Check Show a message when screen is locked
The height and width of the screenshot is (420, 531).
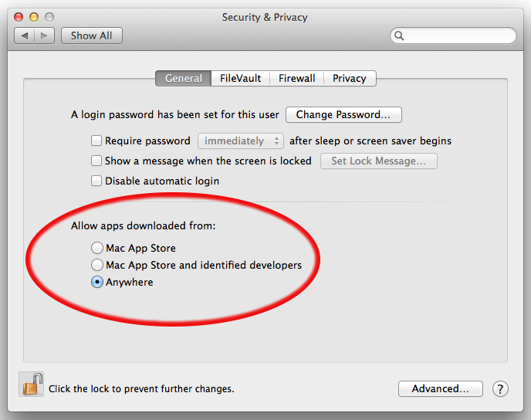(96, 161)
